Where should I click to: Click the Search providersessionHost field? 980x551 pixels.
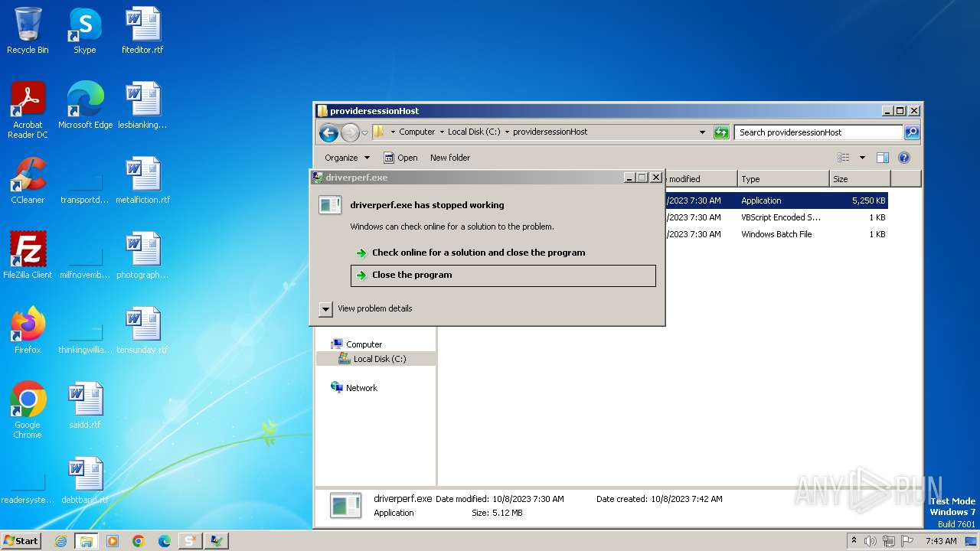[x=818, y=132]
